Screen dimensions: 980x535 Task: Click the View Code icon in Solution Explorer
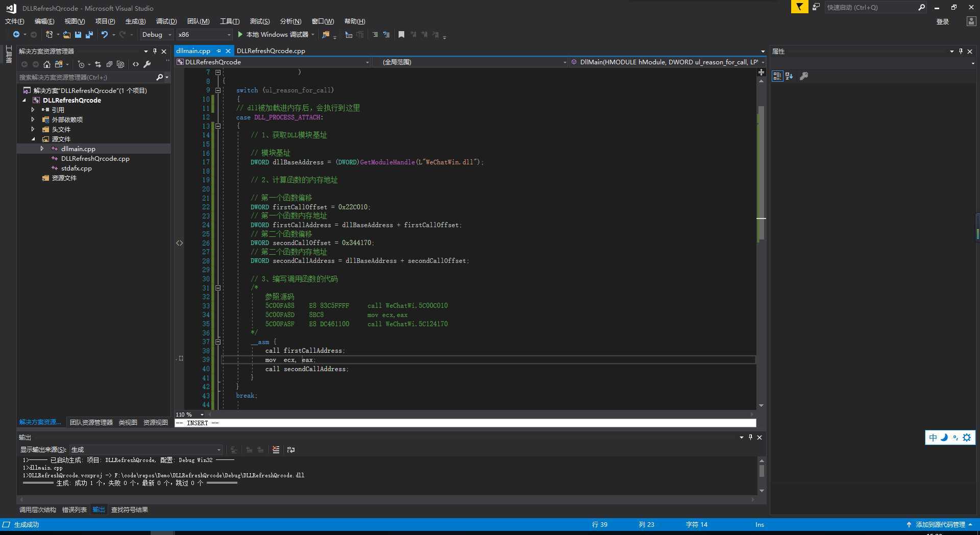point(136,64)
